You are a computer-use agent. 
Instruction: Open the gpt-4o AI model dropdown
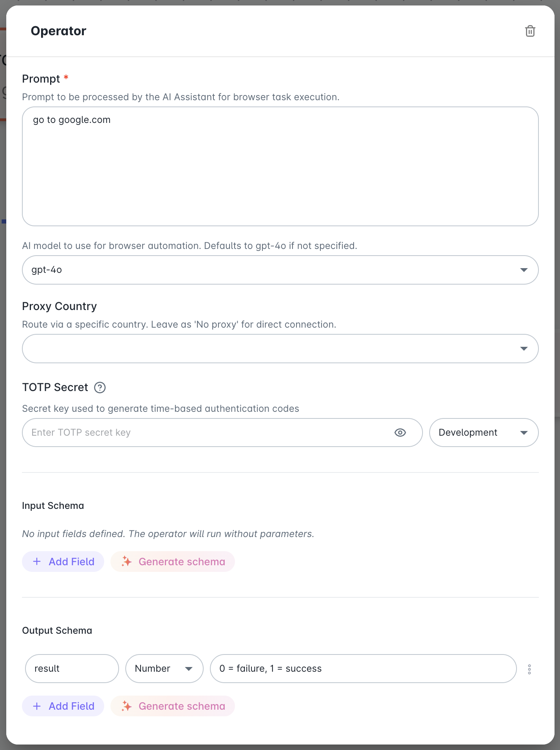point(280,270)
